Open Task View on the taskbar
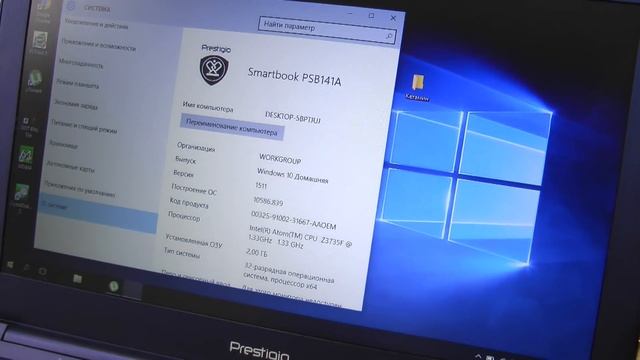Image resolution: width=640 pixels, height=360 pixels. coord(42,271)
